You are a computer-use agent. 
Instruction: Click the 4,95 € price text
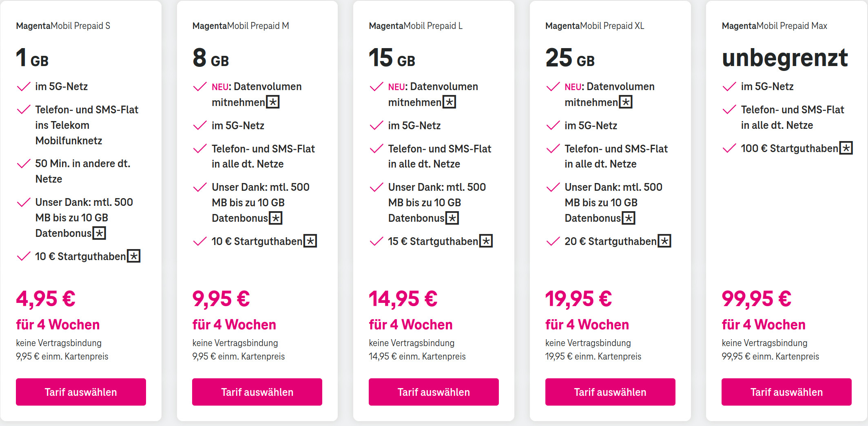click(x=46, y=298)
